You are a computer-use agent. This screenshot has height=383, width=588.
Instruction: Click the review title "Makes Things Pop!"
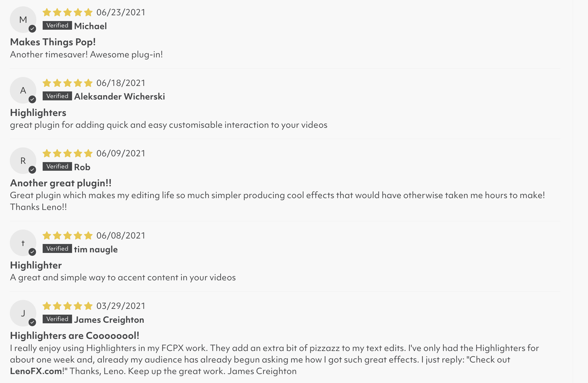[53, 42]
